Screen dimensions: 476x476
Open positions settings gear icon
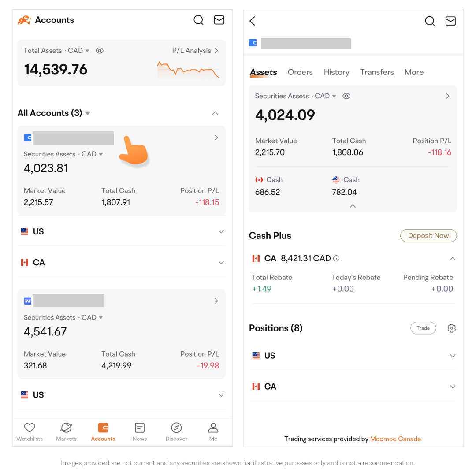pos(451,328)
